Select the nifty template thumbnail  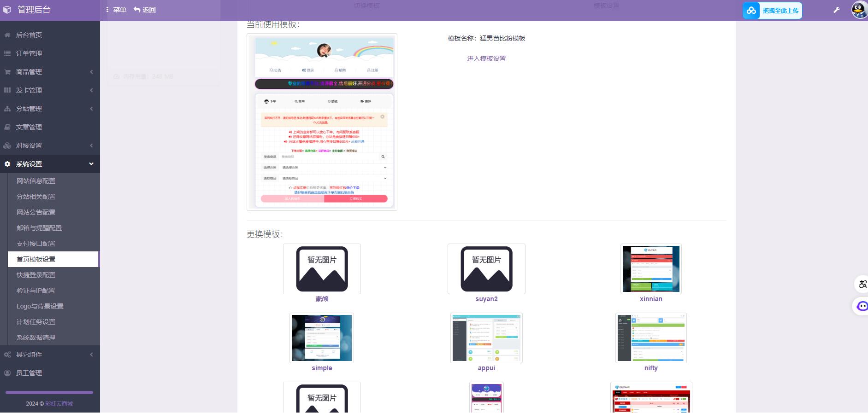(x=651, y=338)
